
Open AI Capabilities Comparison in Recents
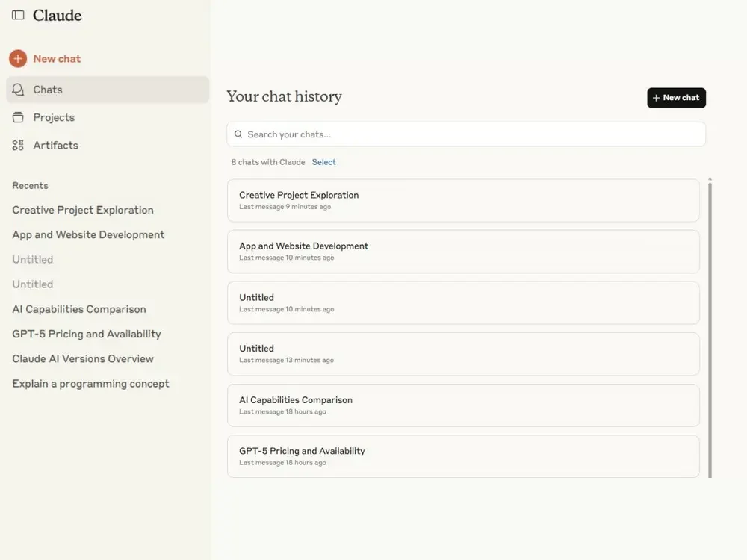[x=79, y=309]
